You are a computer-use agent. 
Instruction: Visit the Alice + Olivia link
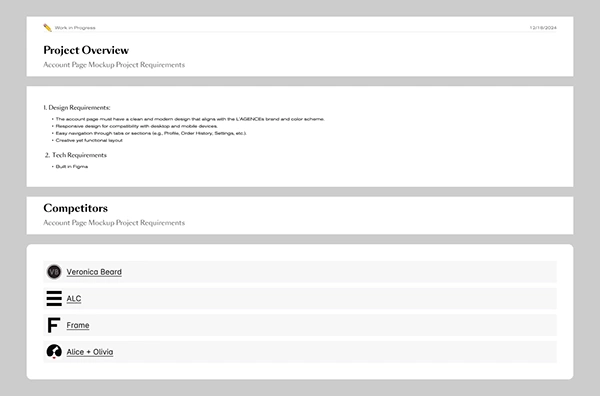pos(90,352)
